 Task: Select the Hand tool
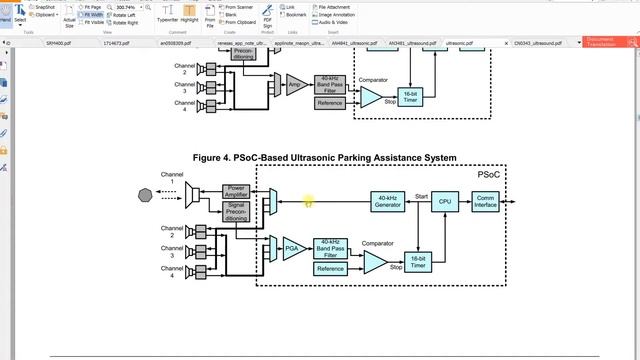(x=6, y=15)
